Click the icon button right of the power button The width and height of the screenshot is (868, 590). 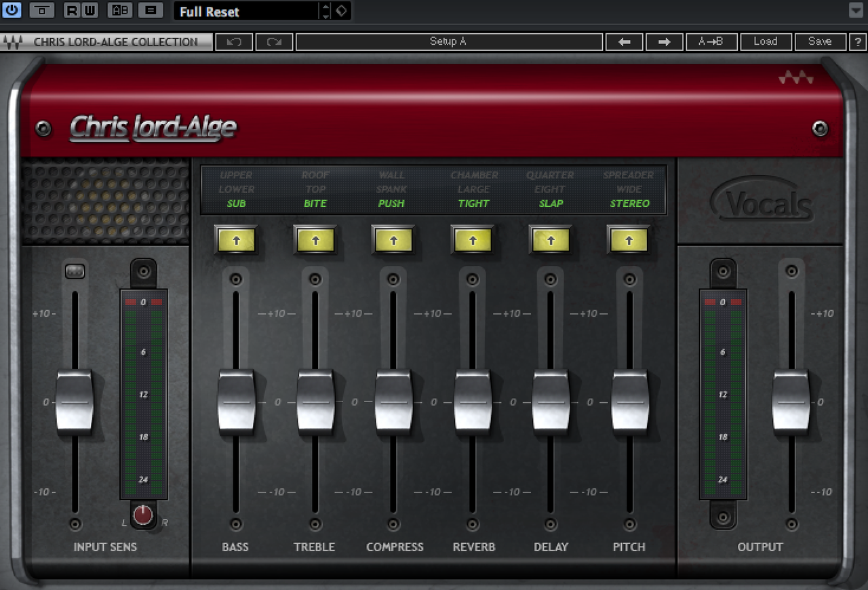point(42,10)
